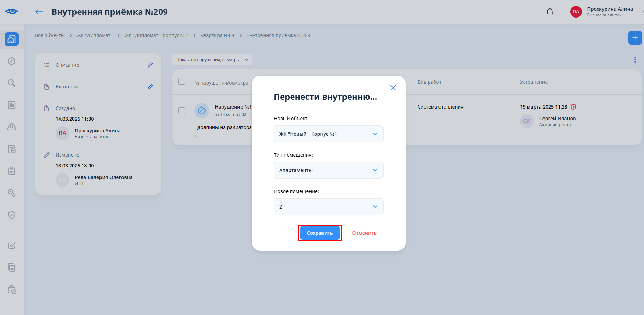644x315 pixels.
Task: Select all rows with header checkbox
Action: tap(182, 81)
